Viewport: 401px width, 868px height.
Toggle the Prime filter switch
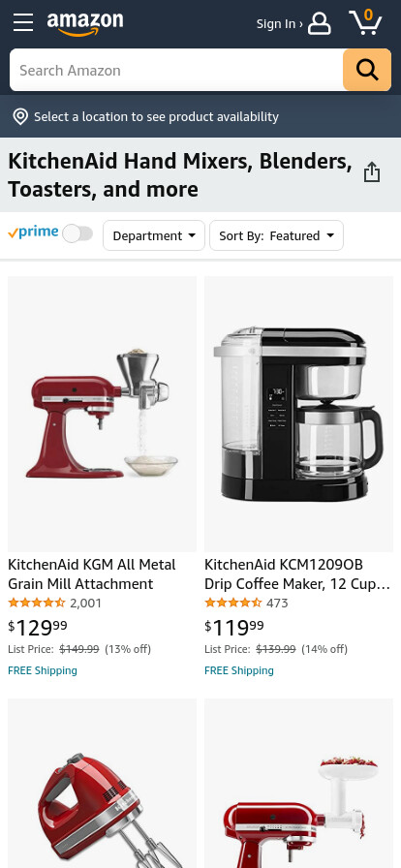point(77,233)
